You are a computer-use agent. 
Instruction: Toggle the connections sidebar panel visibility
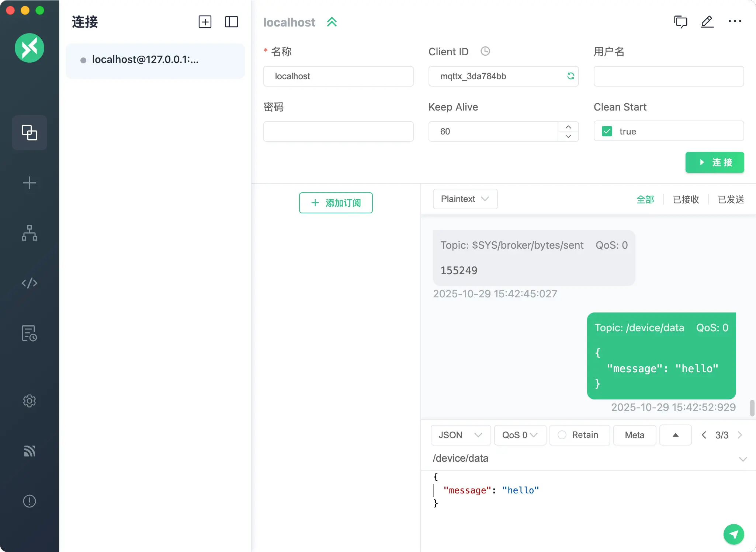[232, 22]
